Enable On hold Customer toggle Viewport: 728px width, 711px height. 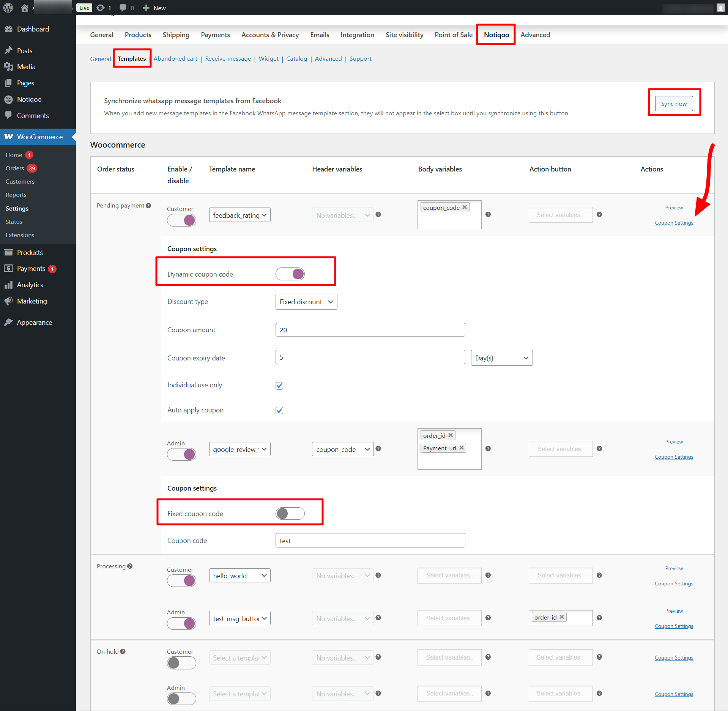click(181, 663)
